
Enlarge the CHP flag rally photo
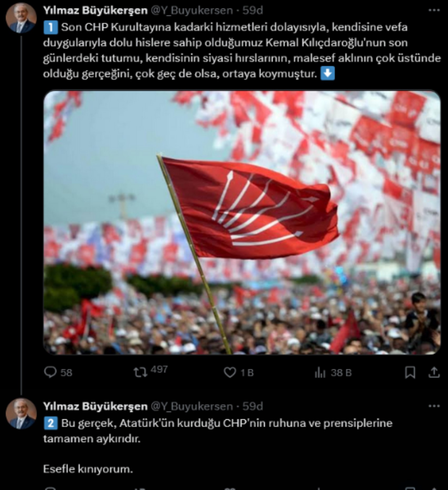coord(242,223)
